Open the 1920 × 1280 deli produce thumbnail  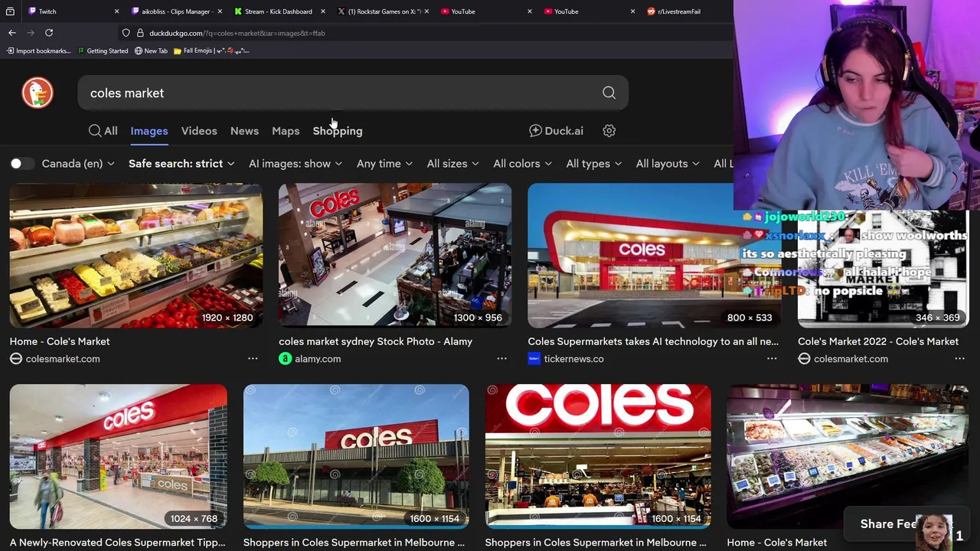point(136,256)
